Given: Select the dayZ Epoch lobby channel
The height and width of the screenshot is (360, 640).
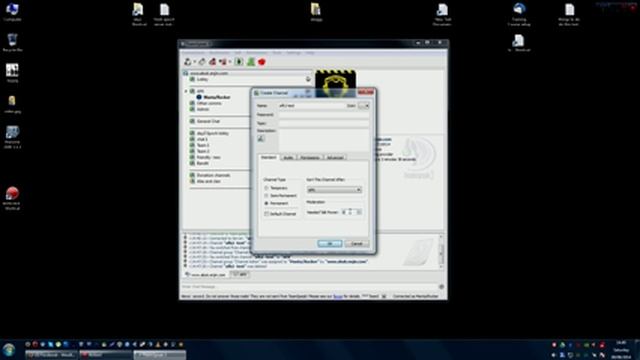Looking at the screenshot, I should click(x=213, y=133).
